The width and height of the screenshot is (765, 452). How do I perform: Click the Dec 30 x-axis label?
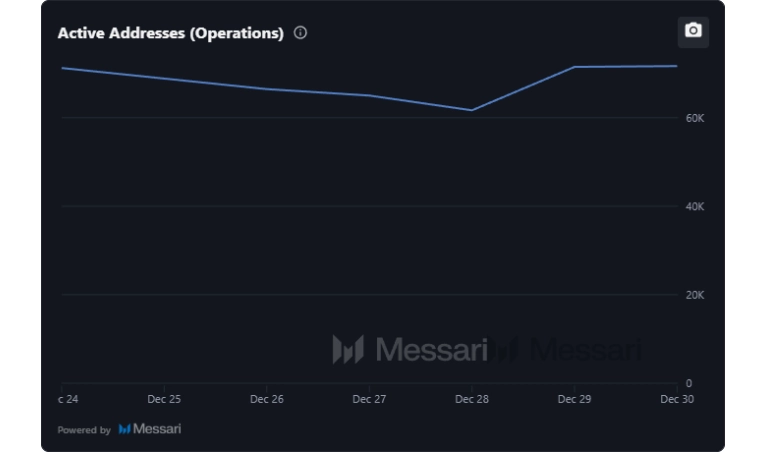676,399
